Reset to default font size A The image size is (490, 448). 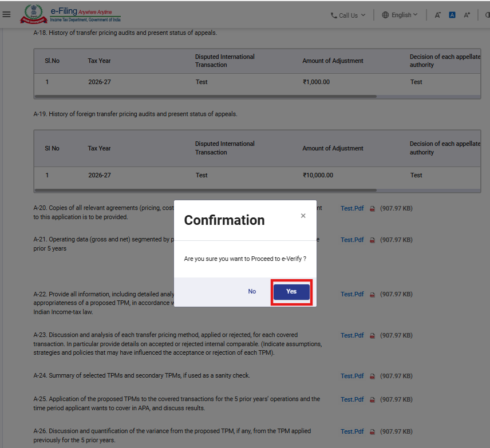(x=452, y=15)
